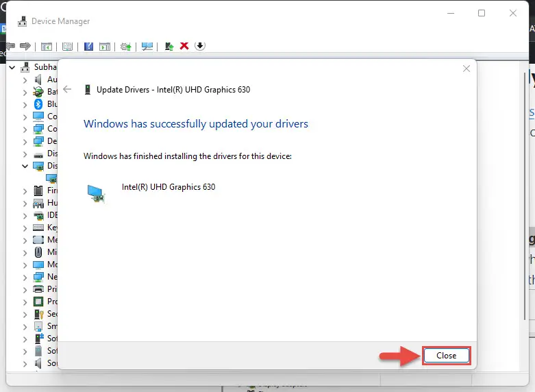Select the speaker icon beside Au
535x392 pixels.
38,79
